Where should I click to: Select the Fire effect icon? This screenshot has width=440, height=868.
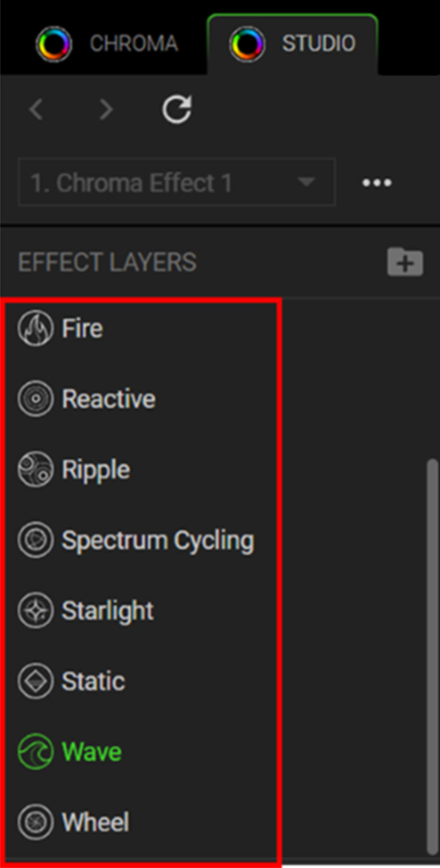coord(36,328)
